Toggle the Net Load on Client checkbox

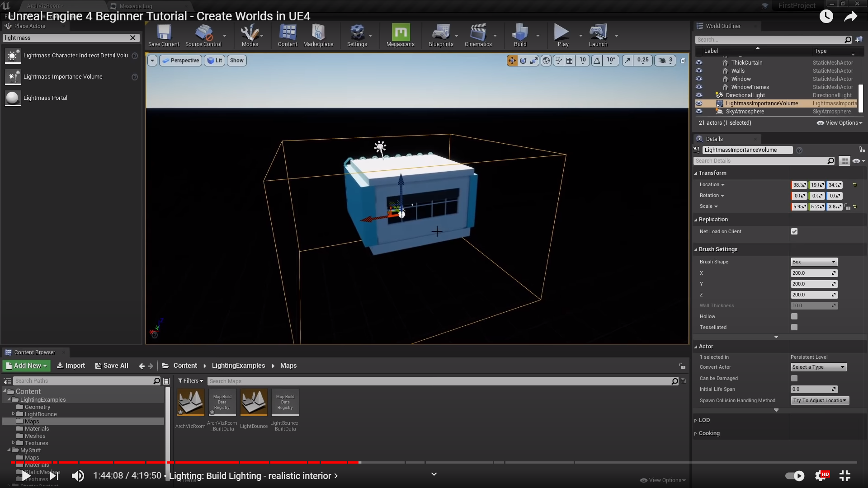point(794,231)
